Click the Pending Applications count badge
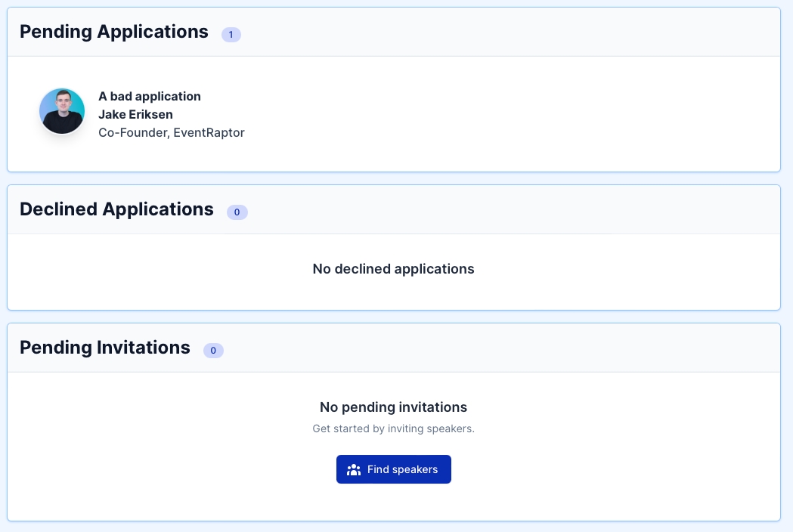The height and width of the screenshot is (532, 793). (x=231, y=35)
